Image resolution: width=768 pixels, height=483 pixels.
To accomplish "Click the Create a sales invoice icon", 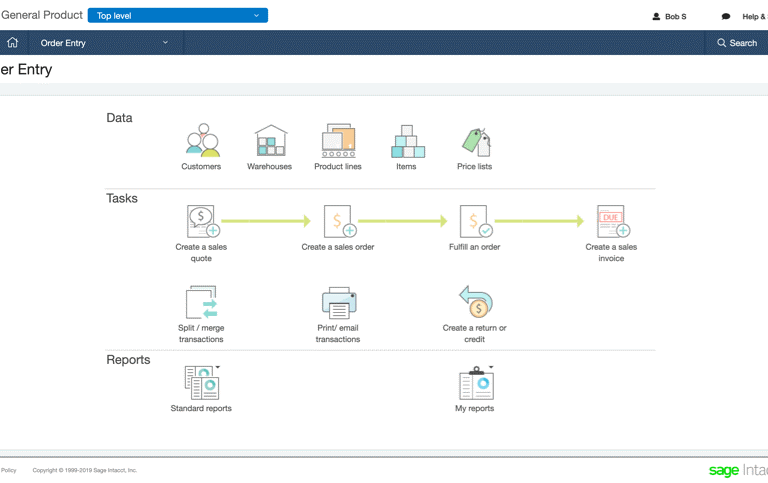I will (613, 221).
